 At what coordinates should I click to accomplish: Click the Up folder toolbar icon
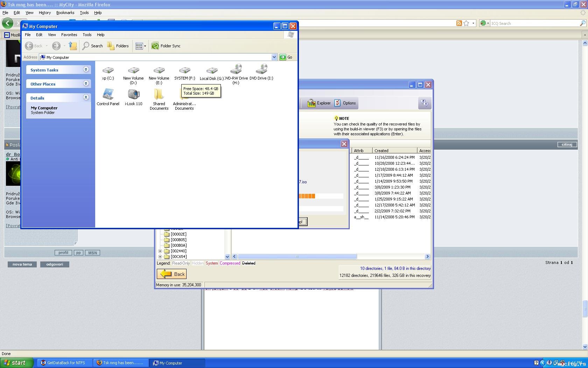(x=73, y=46)
